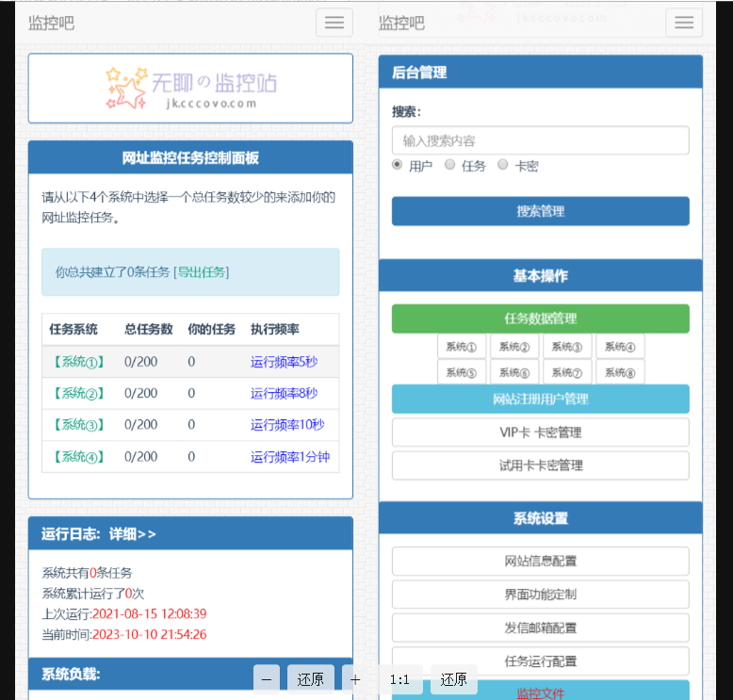The height and width of the screenshot is (700, 733).
Task: Choose 系统① under task data management
Action: (462, 347)
